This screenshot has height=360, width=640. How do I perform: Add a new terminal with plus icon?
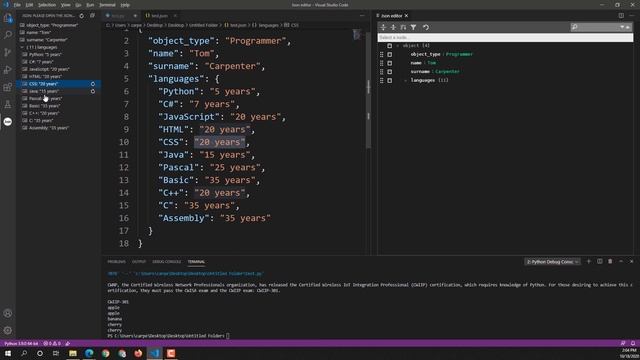click(x=589, y=261)
